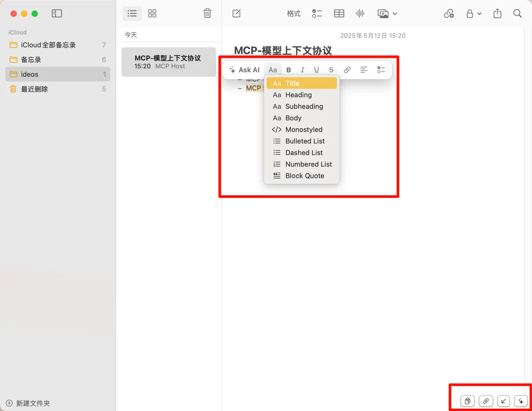
Task: Click the diagonal arrow button at bottom right
Action: [503, 401]
